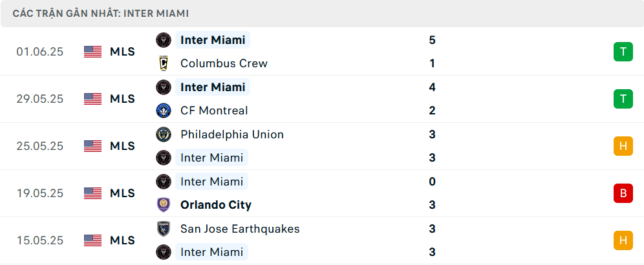Click the Philadelphia Union team crest
644x265 pixels.
click(x=164, y=134)
